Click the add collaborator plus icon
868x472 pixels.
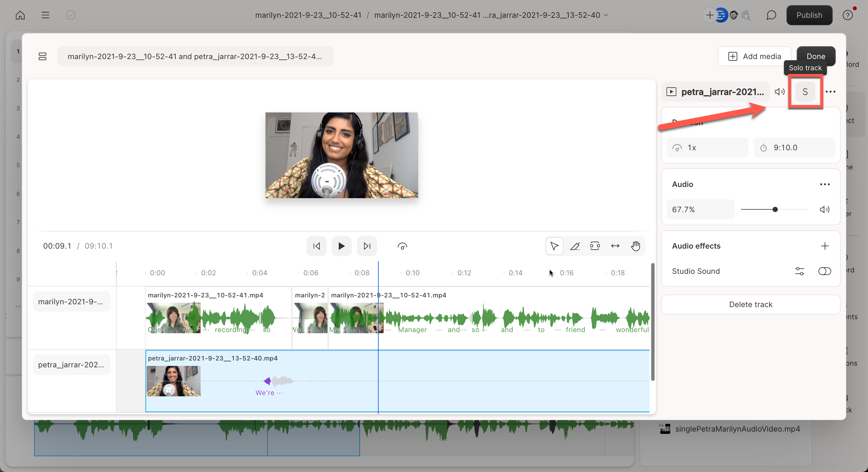tap(709, 15)
